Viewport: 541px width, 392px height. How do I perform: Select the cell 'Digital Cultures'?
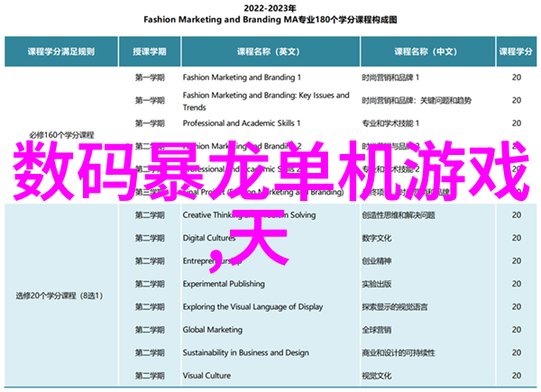tap(209, 238)
